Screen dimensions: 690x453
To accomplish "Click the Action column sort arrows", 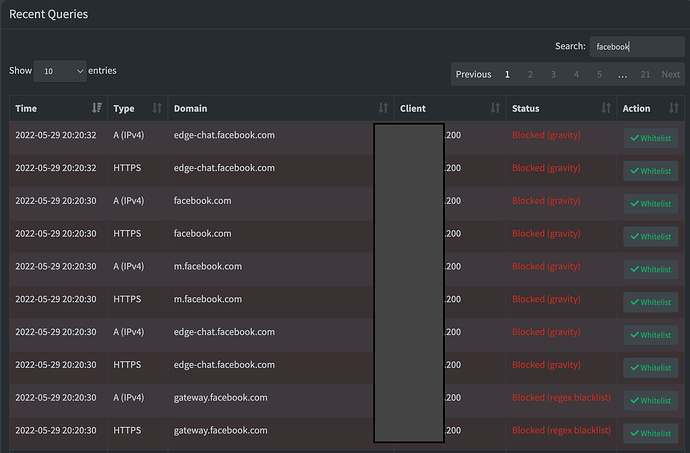I will pos(674,108).
